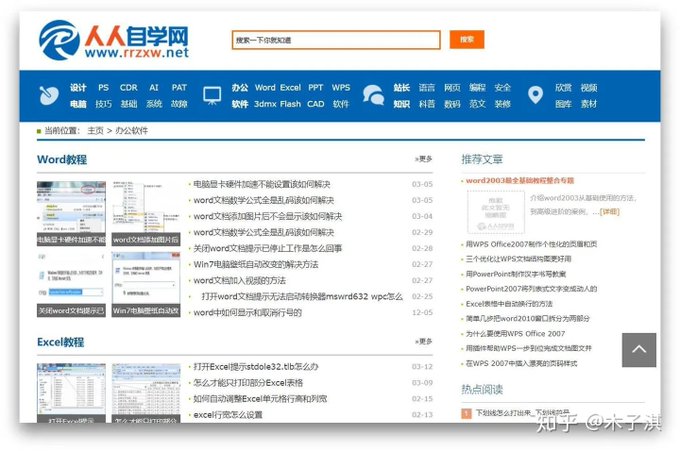Open the Flash navigation item
The image size is (680, 451).
tap(290, 104)
